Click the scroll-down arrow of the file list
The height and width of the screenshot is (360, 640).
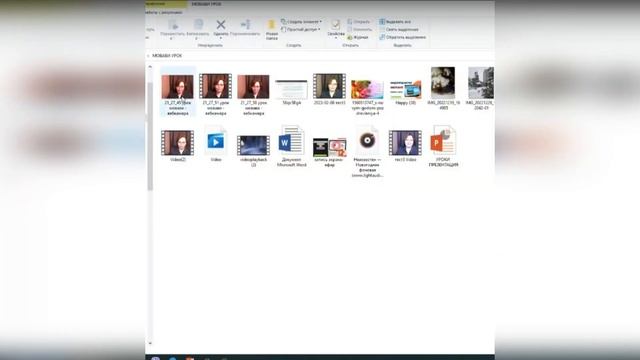point(150,343)
